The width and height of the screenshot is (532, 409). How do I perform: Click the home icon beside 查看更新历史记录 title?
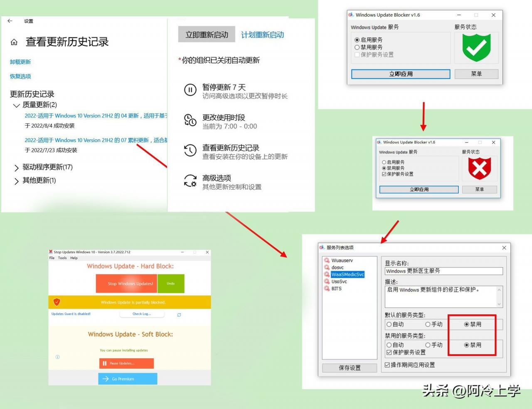[14, 42]
